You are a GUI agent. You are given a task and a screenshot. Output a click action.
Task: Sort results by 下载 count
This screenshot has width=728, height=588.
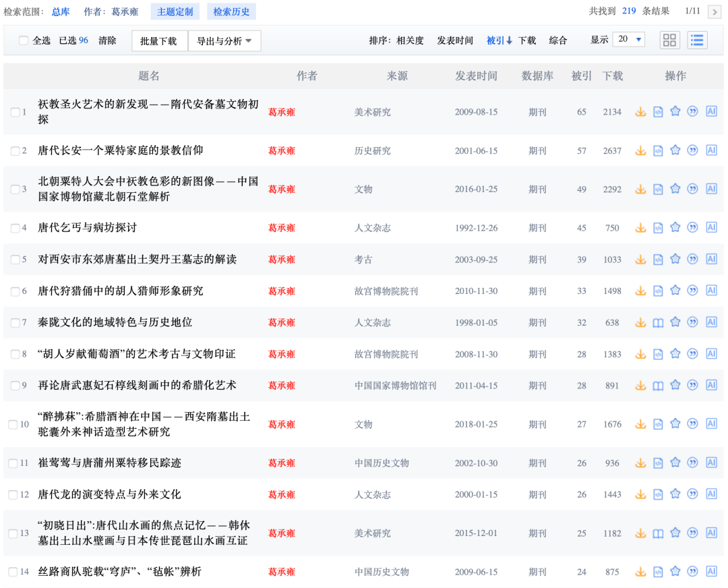tap(527, 40)
